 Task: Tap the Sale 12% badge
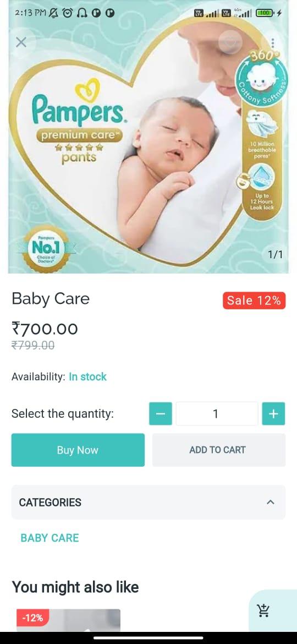point(254,300)
